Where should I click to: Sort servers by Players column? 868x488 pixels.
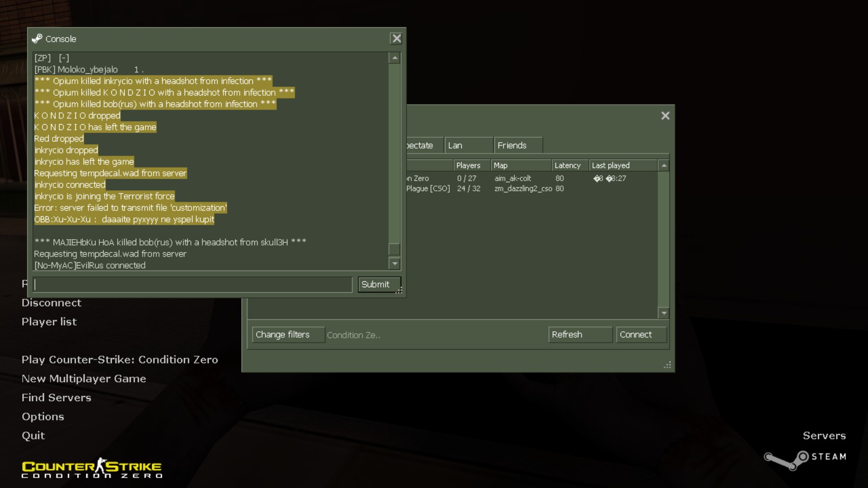(471, 165)
